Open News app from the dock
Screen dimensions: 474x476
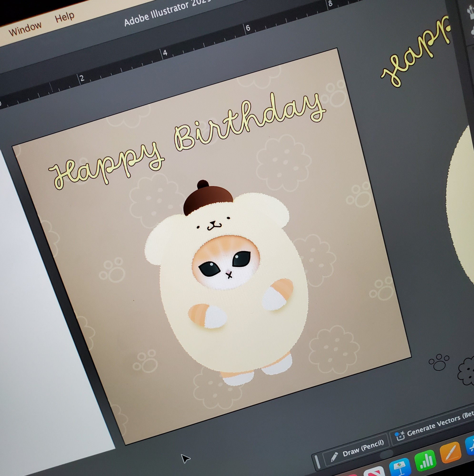[x=375, y=472]
